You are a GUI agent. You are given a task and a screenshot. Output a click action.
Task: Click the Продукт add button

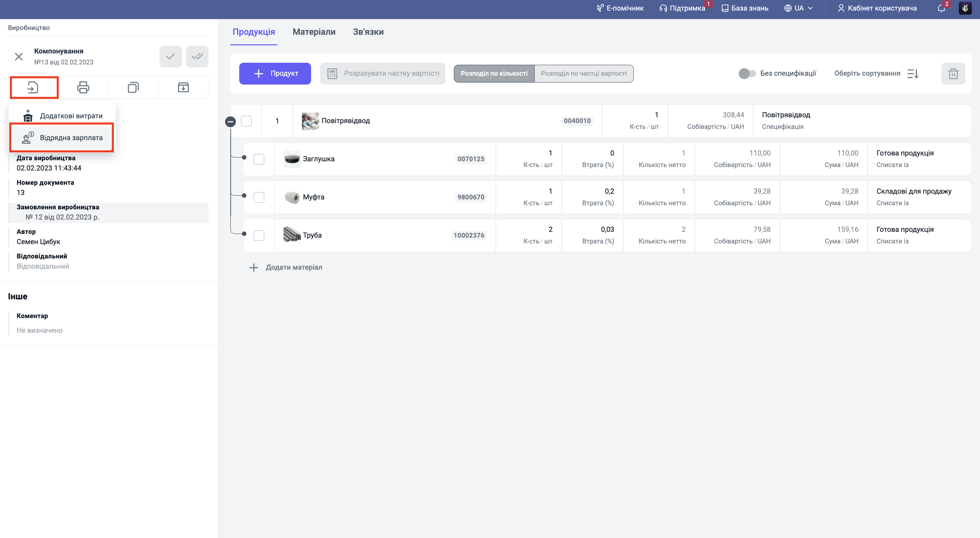275,74
